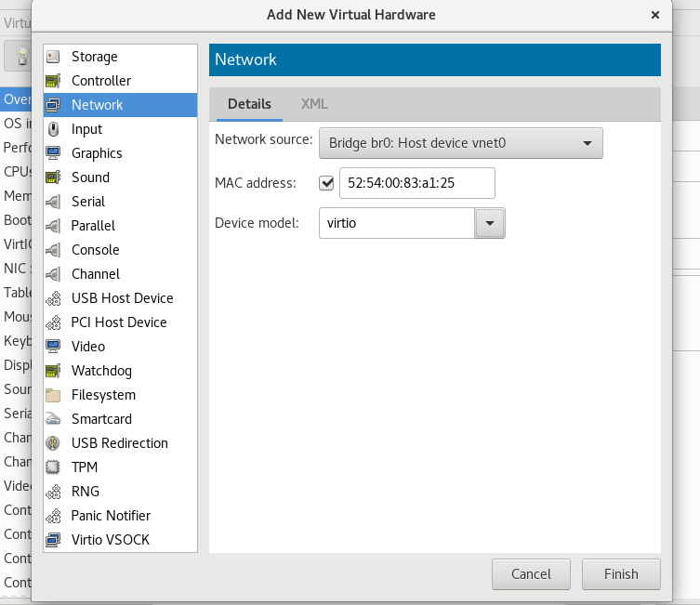Select the TPM chip icon
The image size is (700, 605).
point(53,467)
